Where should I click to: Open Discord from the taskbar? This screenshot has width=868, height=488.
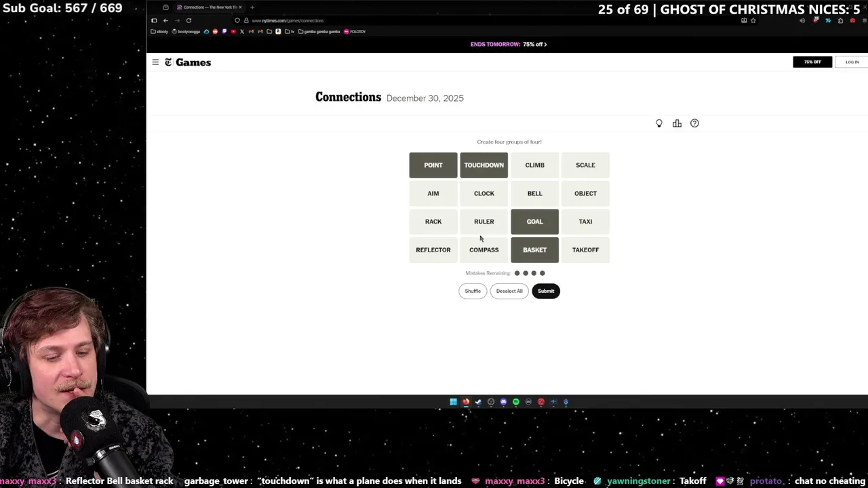pyautogui.click(x=503, y=402)
